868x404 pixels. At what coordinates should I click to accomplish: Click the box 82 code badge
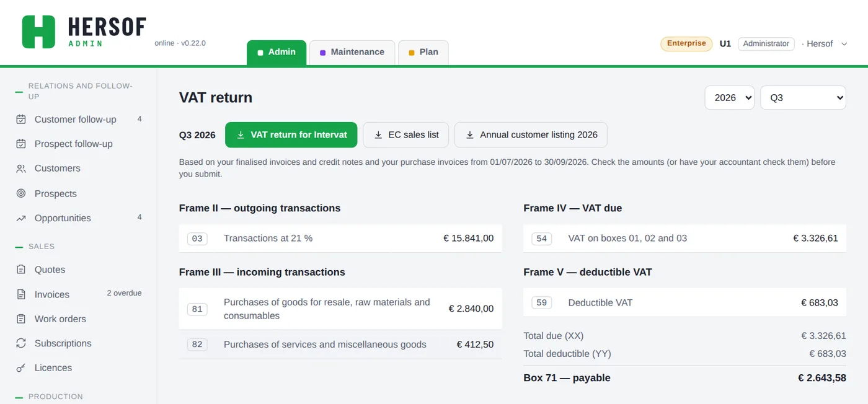point(197,345)
